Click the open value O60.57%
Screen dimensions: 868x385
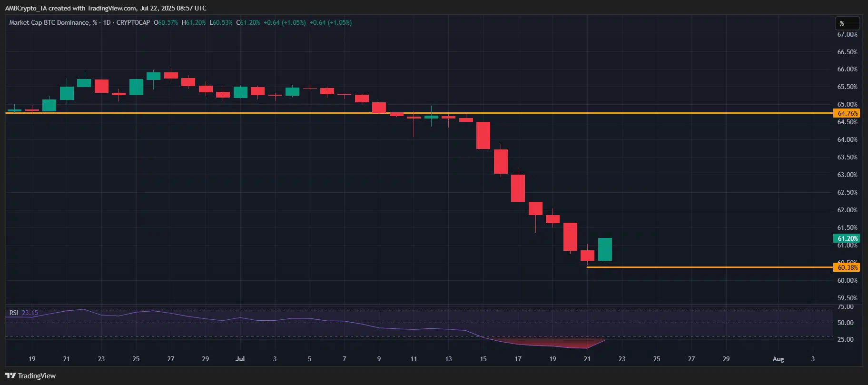point(166,22)
